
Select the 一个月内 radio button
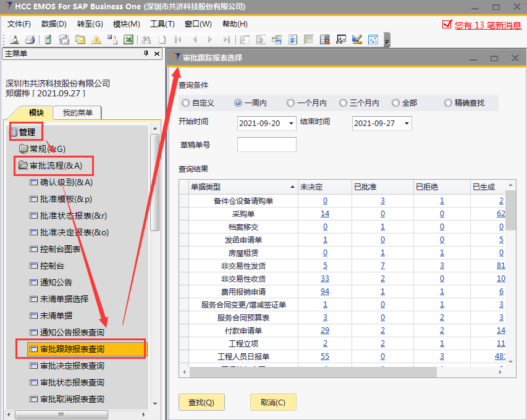290,103
